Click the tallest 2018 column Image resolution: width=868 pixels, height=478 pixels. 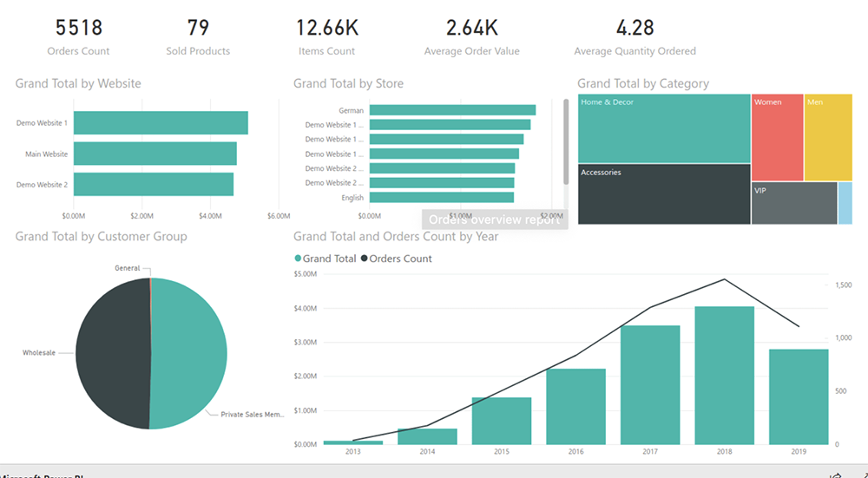[724, 376]
